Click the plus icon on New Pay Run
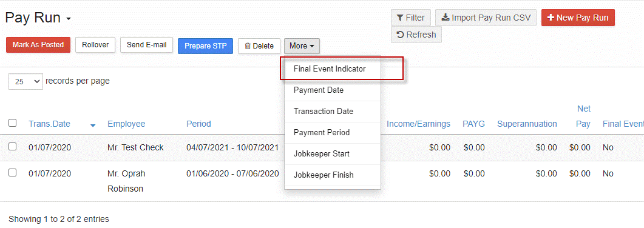The height and width of the screenshot is (228, 644). [x=551, y=18]
